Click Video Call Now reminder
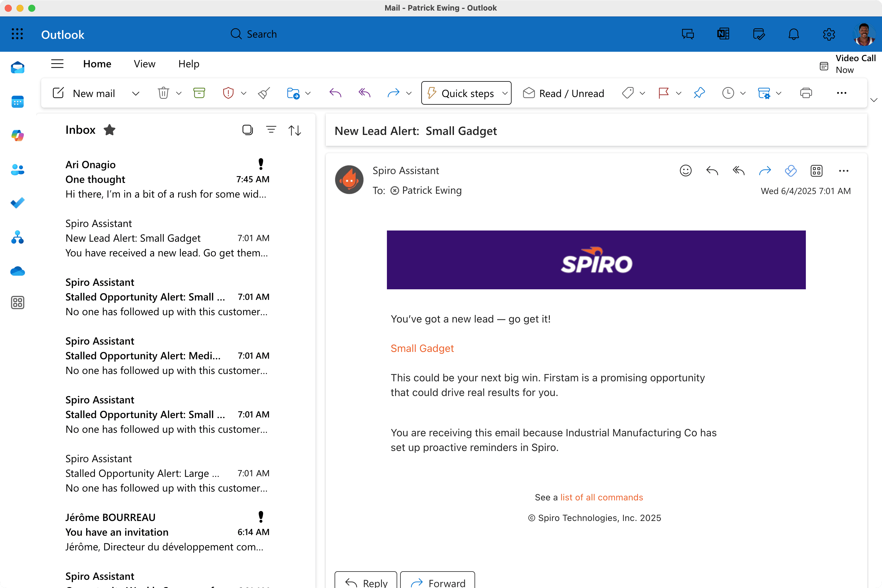The width and height of the screenshot is (882, 588). tap(848, 64)
